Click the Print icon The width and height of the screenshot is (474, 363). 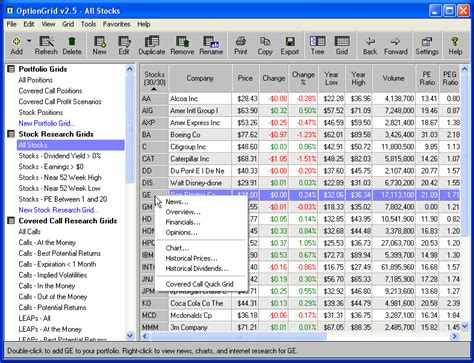click(241, 41)
